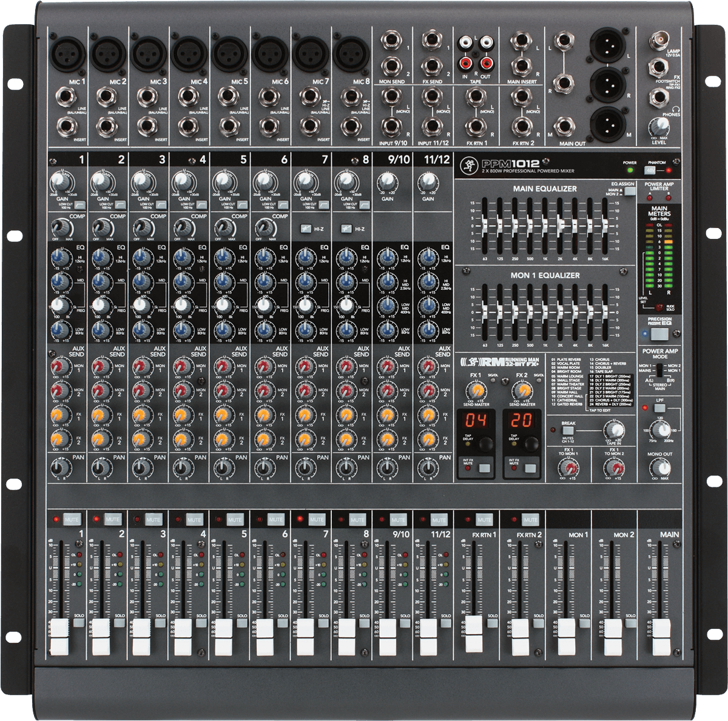728x721 pixels.
Task: Mute the FX RTN 1 strip
Action: (484, 520)
